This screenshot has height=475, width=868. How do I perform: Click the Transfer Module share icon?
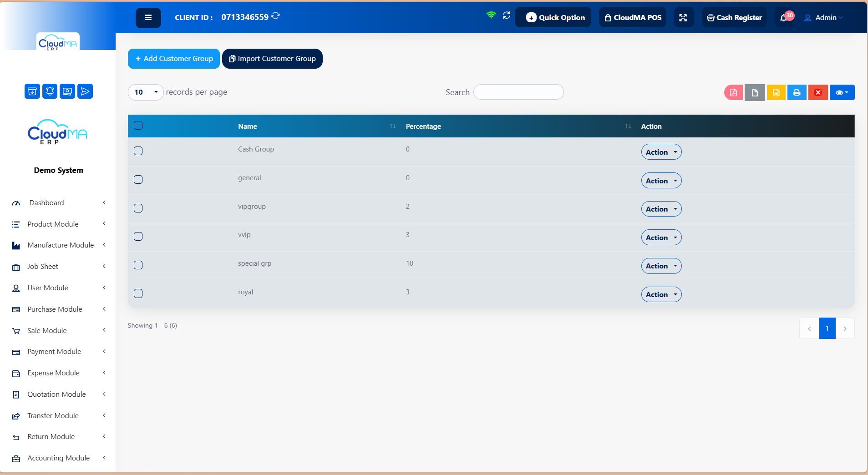click(x=16, y=416)
